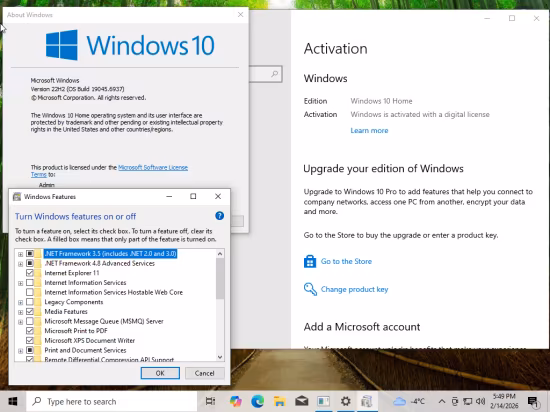The width and height of the screenshot is (550, 412).
Task: Uncheck Microsoft Print to PDF
Action: tap(30, 331)
